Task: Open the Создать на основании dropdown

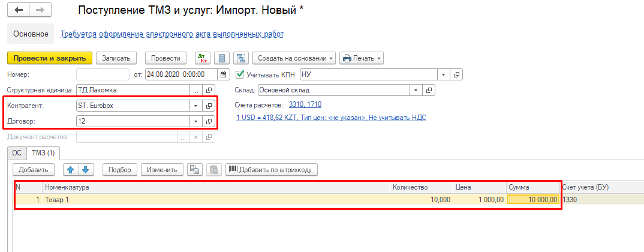Action: pyautogui.click(x=294, y=58)
